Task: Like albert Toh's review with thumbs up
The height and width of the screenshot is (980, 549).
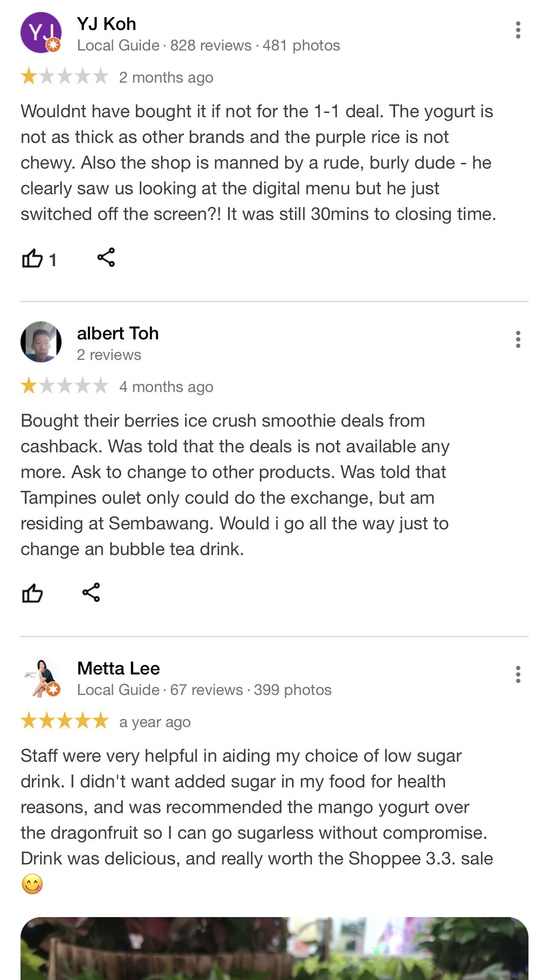Action: click(32, 594)
